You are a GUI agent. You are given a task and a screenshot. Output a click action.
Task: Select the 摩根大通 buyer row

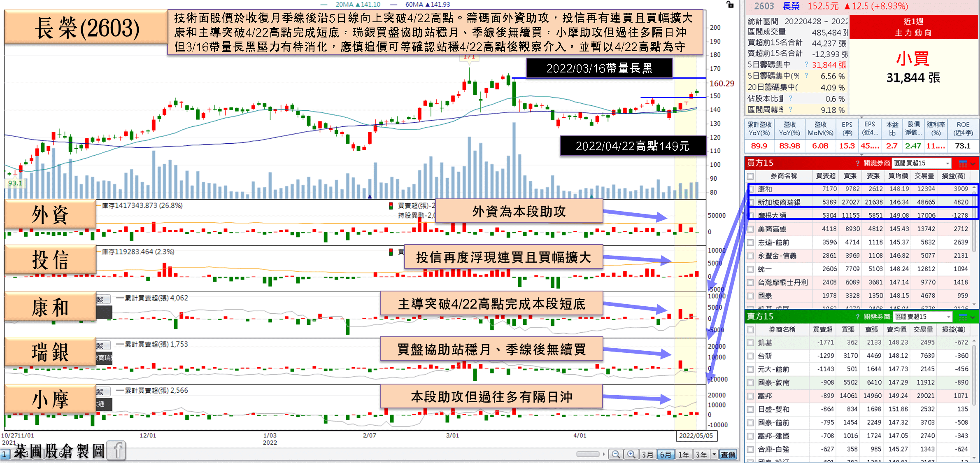[x=859, y=215]
